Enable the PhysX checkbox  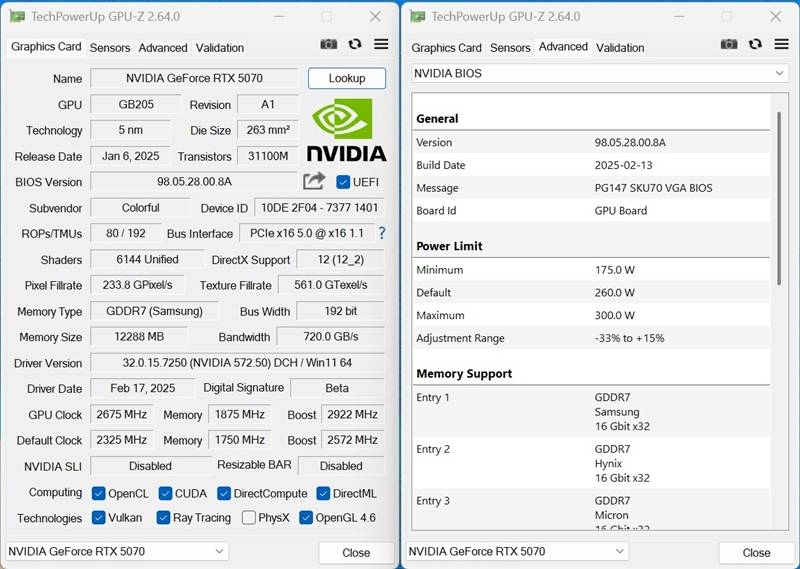click(248, 517)
